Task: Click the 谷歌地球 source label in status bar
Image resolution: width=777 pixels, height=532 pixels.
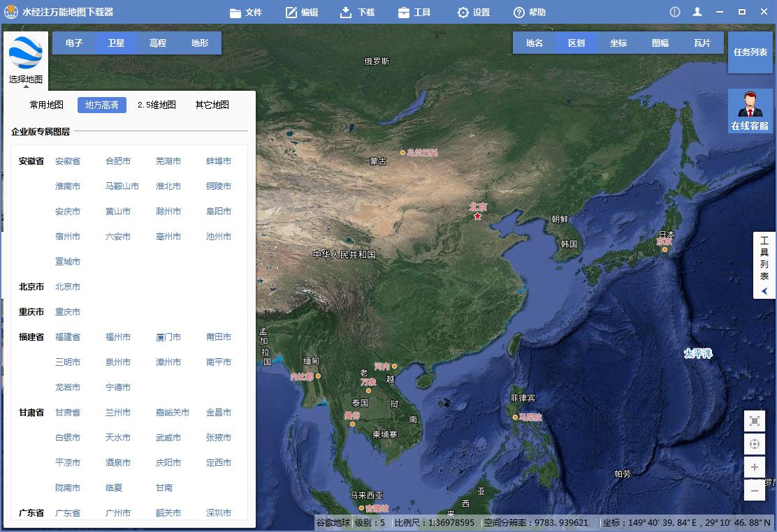Action: point(333,523)
